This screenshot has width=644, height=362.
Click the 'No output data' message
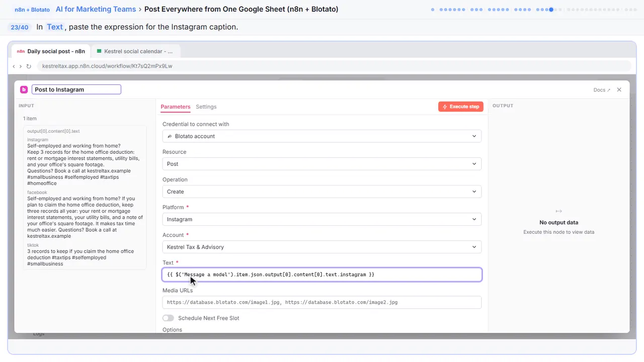pyautogui.click(x=558, y=222)
